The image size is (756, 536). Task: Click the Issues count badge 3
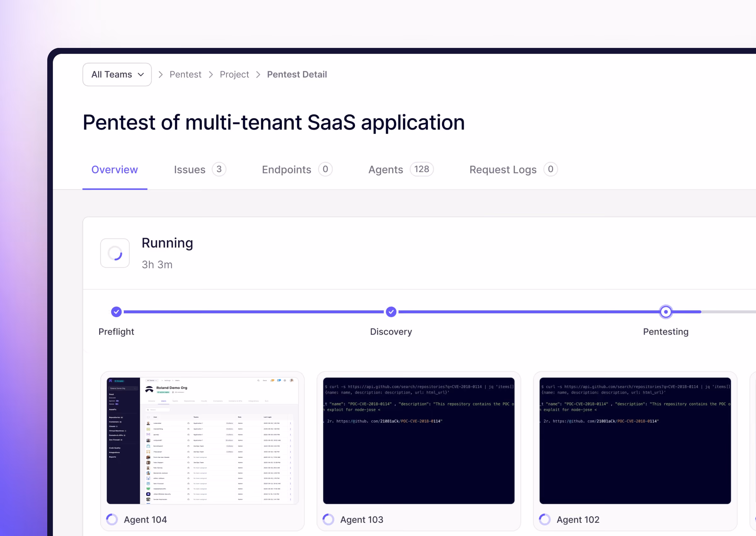coord(219,169)
